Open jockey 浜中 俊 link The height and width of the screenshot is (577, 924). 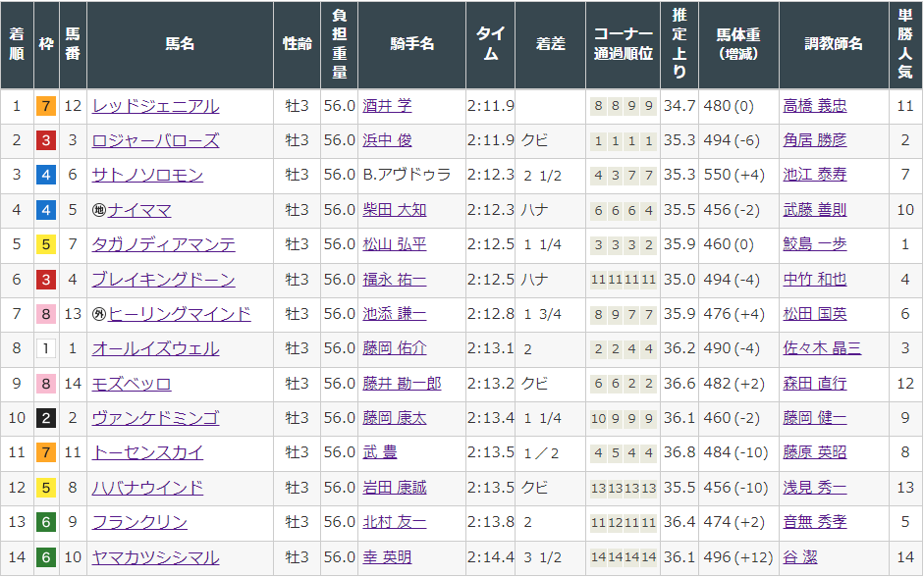[x=387, y=140]
